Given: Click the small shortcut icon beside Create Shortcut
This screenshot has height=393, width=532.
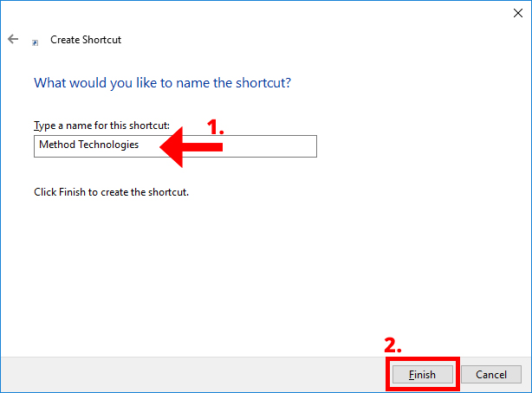Looking at the screenshot, I should point(36,42).
